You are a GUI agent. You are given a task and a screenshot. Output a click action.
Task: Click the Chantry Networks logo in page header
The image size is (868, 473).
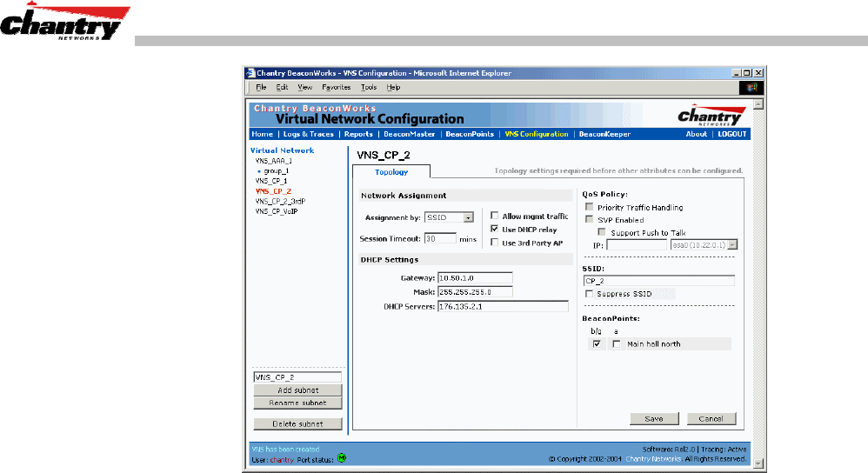711,116
